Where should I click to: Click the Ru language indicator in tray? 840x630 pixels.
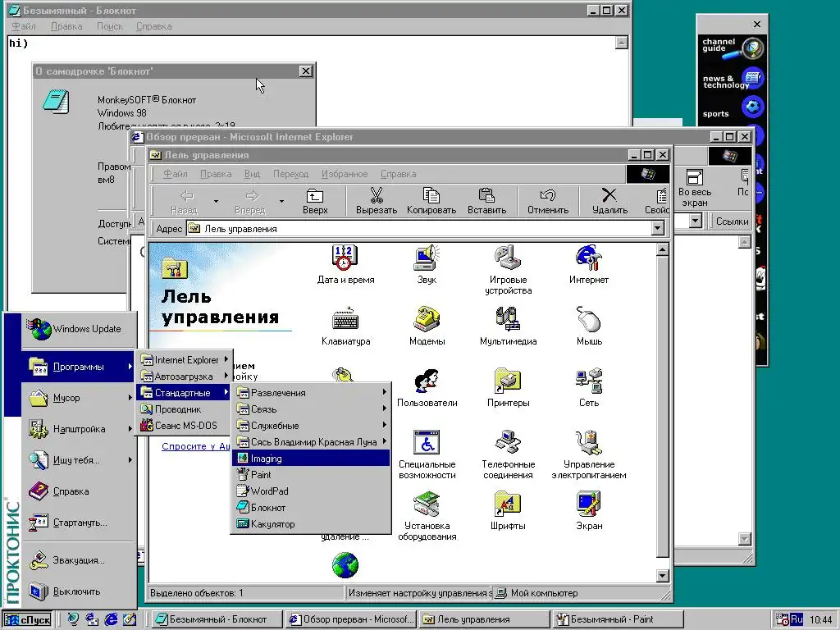(x=797, y=619)
